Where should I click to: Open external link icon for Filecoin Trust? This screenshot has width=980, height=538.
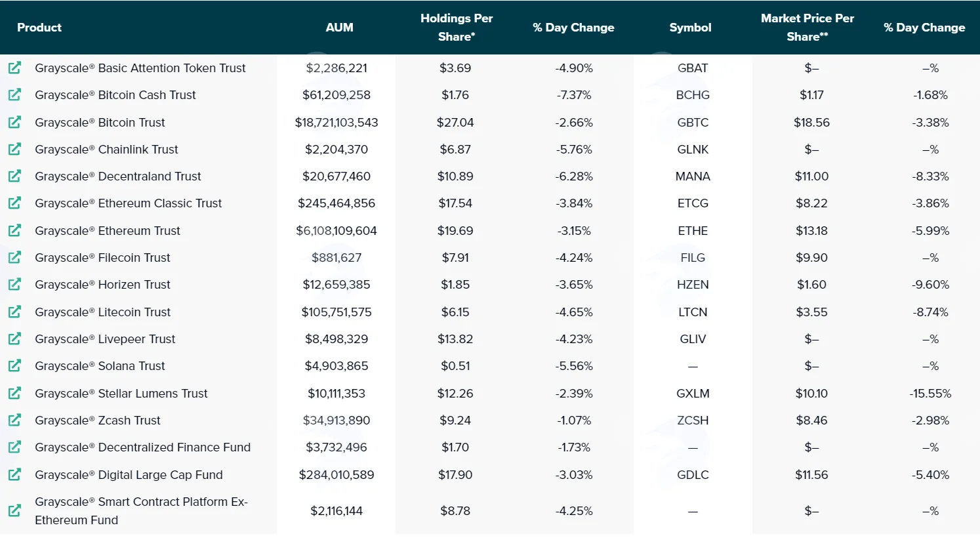click(x=14, y=257)
